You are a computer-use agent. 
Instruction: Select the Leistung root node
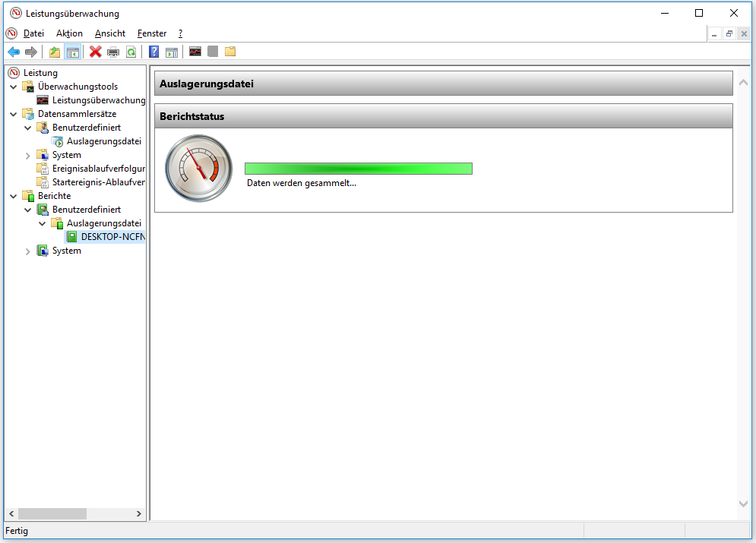[40, 73]
